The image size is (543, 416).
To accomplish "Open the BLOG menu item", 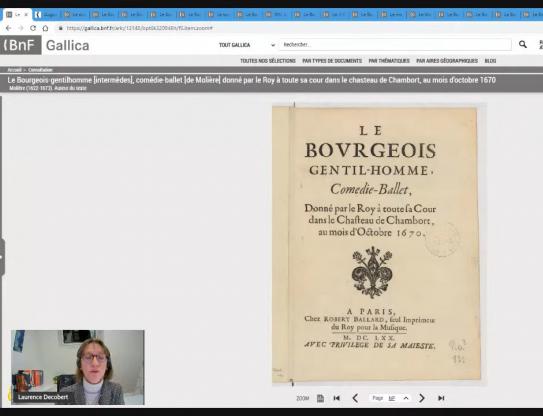I will [x=490, y=61].
